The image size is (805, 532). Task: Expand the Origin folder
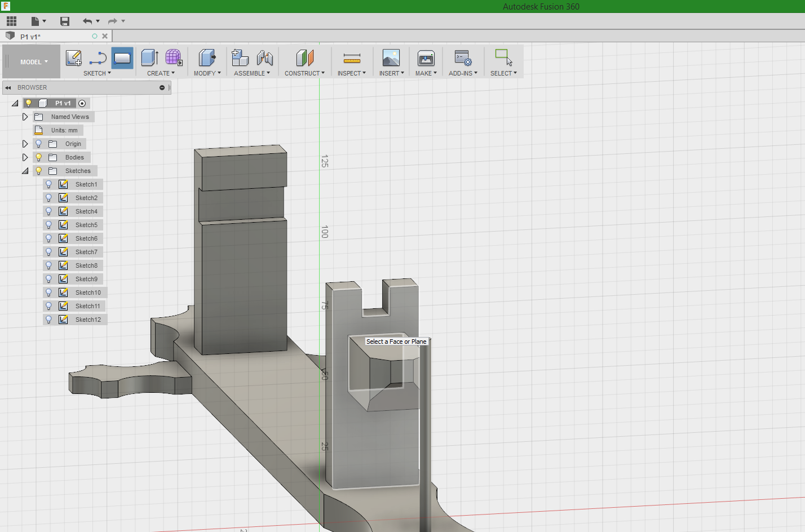(x=25, y=144)
